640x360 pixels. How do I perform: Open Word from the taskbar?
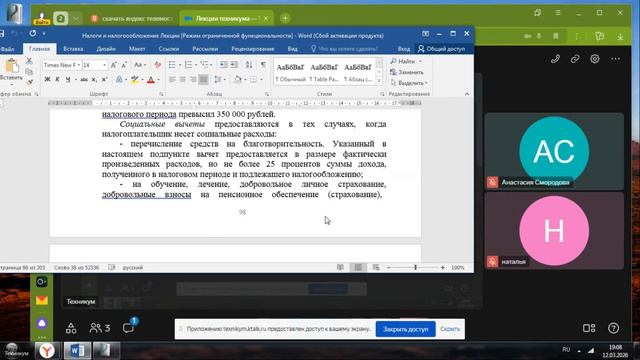point(77,351)
